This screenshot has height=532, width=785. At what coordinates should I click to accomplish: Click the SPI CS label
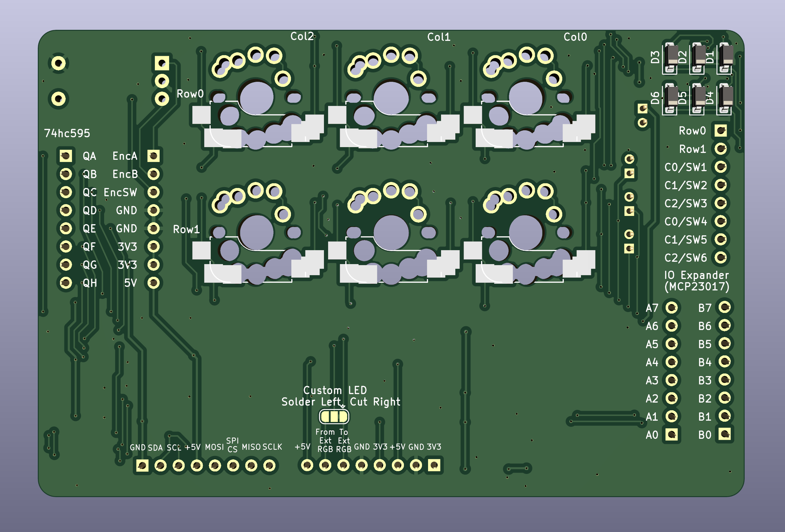tap(232, 445)
